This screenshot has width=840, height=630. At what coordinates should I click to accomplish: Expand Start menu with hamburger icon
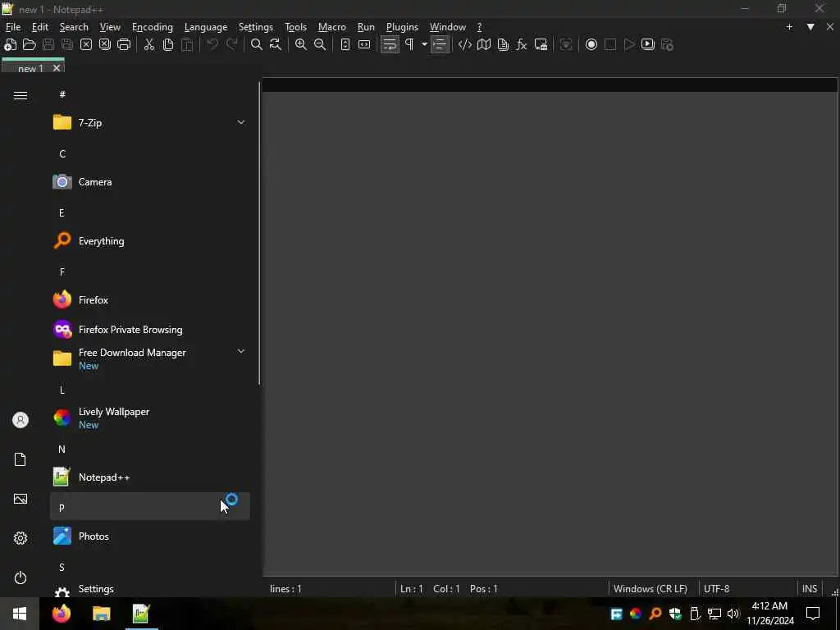pos(21,95)
